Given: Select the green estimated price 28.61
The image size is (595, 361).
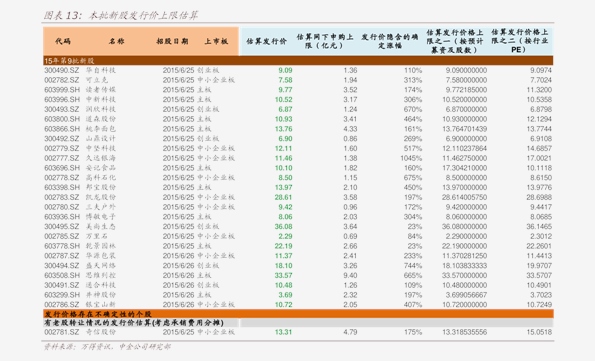Looking at the screenshot, I should coord(283,197).
